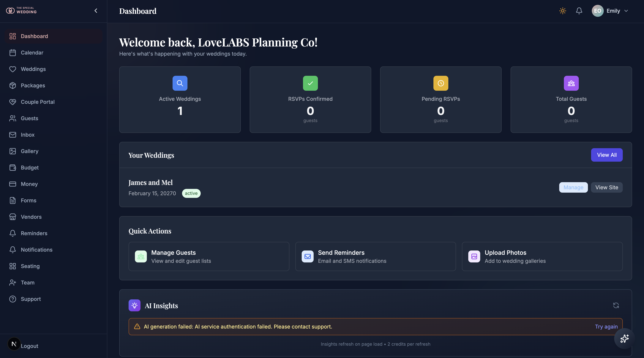Select the Upload Photos quick action card
Screen dimensions: 644x358
coord(542,256)
